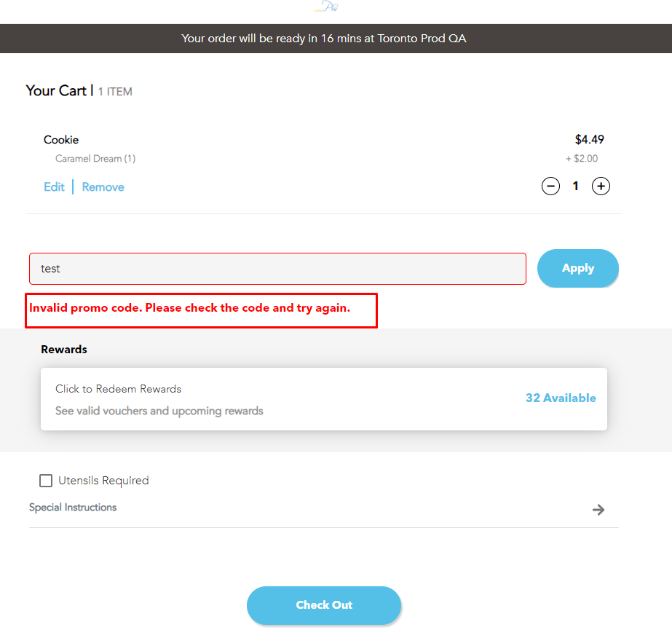
Task: Click the plus icon to increase Cookie quantity
Action: 601,186
